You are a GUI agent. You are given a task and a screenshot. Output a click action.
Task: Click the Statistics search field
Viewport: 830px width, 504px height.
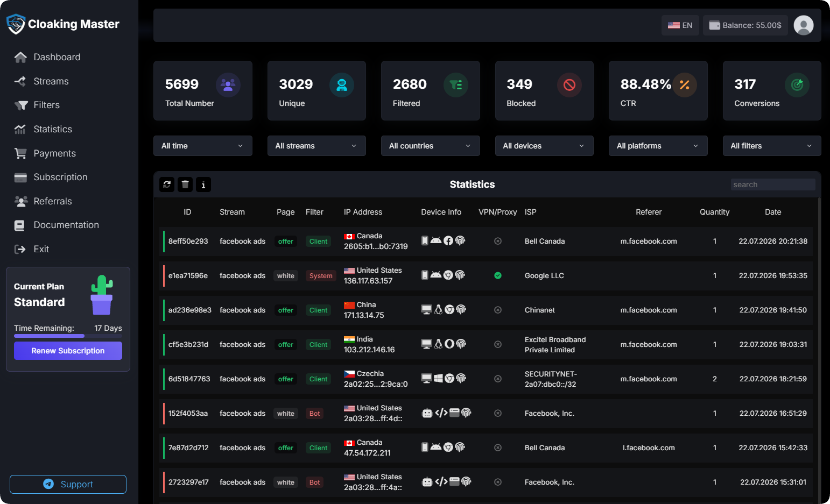click(773, 184)
